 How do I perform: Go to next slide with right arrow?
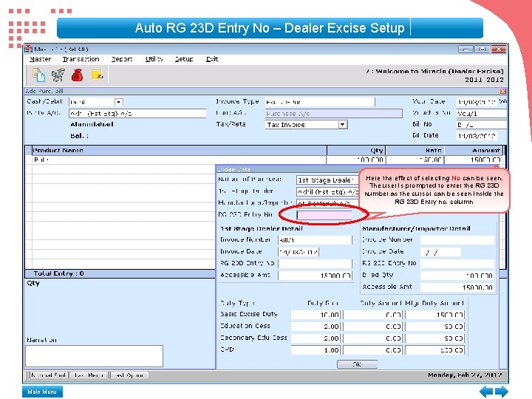tap(502, 392)
